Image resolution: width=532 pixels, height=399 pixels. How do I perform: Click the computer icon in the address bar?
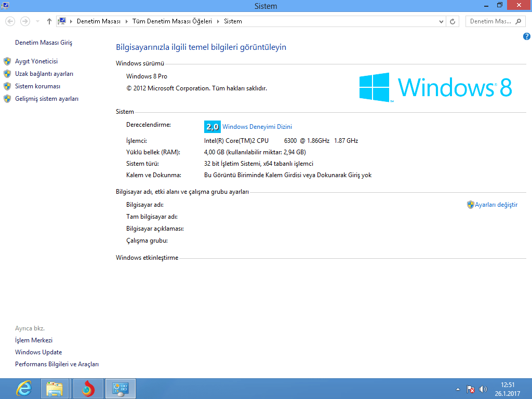62,21
